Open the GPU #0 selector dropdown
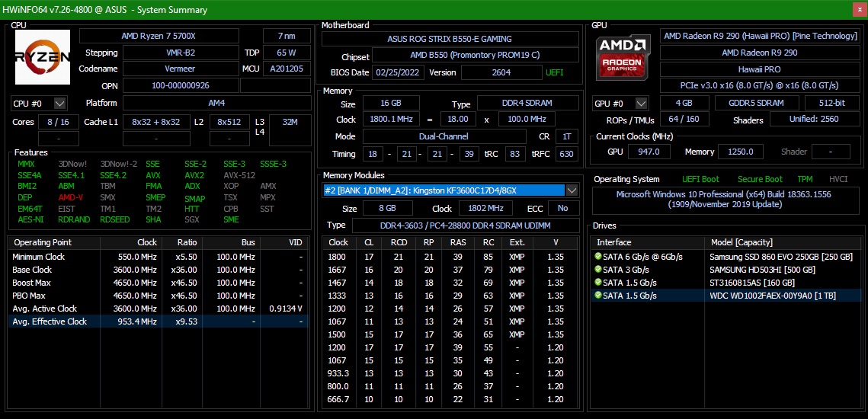The width and height of the screenshot is (868, 419). 642,104
